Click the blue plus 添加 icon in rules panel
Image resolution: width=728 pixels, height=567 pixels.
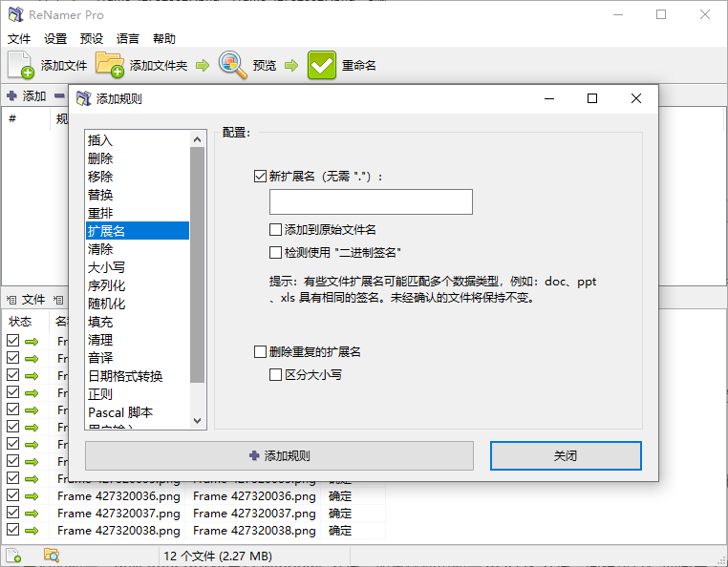click(11, 96)
